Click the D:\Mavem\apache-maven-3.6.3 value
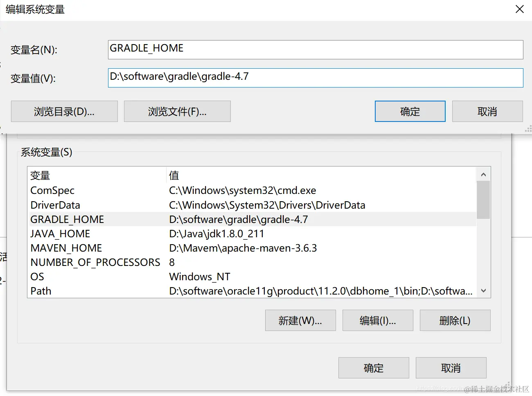The height and width of the screenshot is (396, 532). 243,248
